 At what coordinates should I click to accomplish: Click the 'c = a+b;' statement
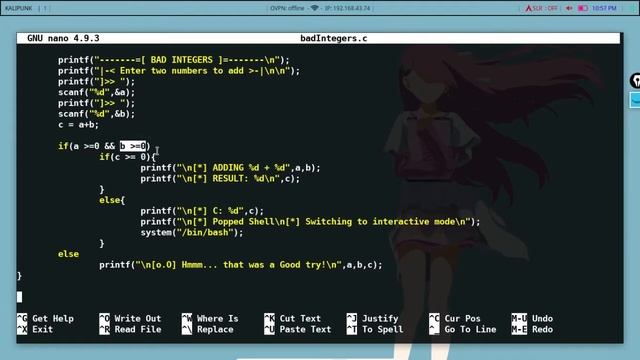(x=78, y=125)
